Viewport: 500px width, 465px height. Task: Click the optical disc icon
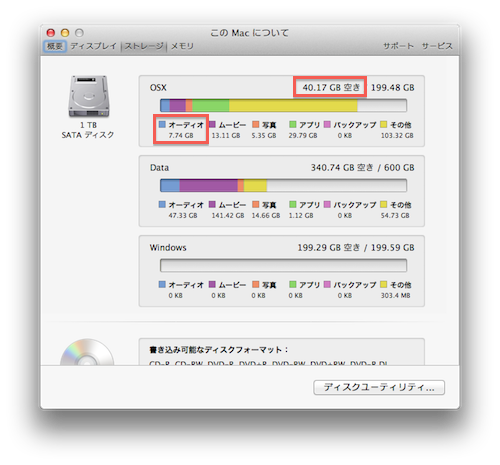(x=87, y=352)
